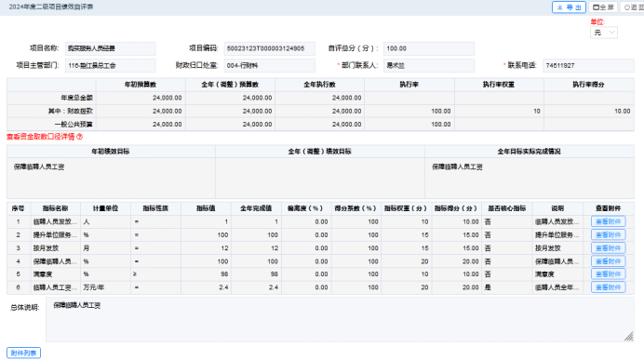Click the 总体说明 text area
The height and width of the screenshot is (360, 644).
340,320
